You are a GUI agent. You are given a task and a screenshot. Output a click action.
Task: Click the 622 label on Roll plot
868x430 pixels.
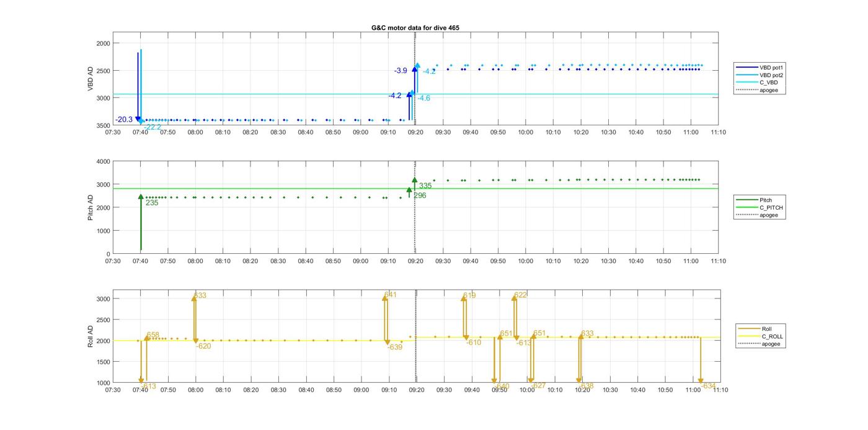click(521, 295)
